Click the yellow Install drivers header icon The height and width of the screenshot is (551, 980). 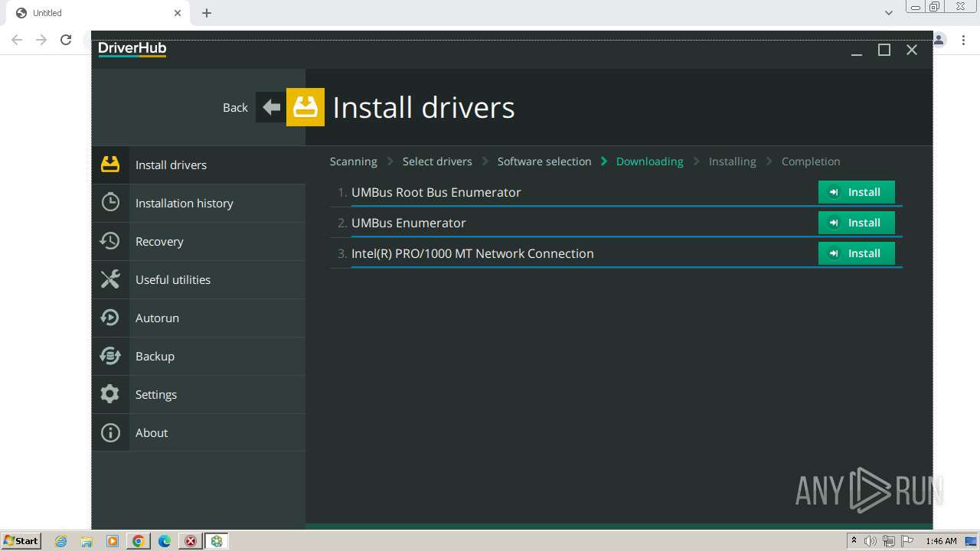point(305,107)
